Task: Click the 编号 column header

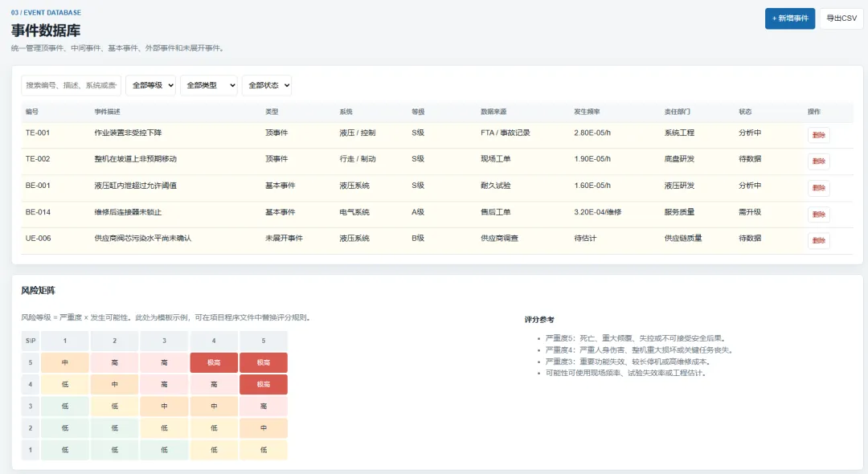Action: pos(32,112)
